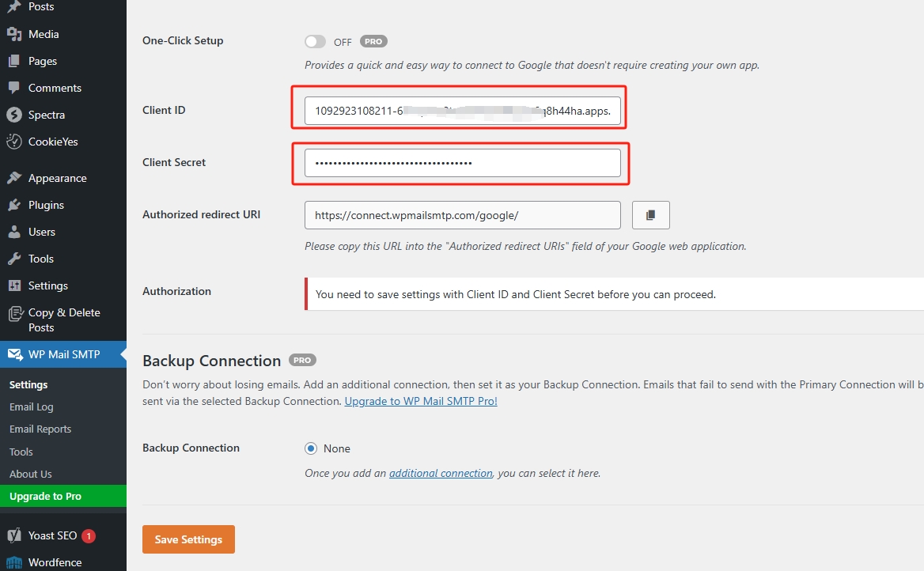Click the Authorized redirect URI field
Viewport: 924px width, 571px height.
click(x=463, y=215)
